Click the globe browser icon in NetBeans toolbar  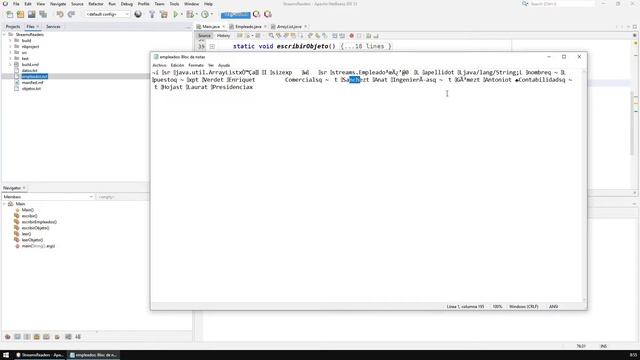point(138,14)
